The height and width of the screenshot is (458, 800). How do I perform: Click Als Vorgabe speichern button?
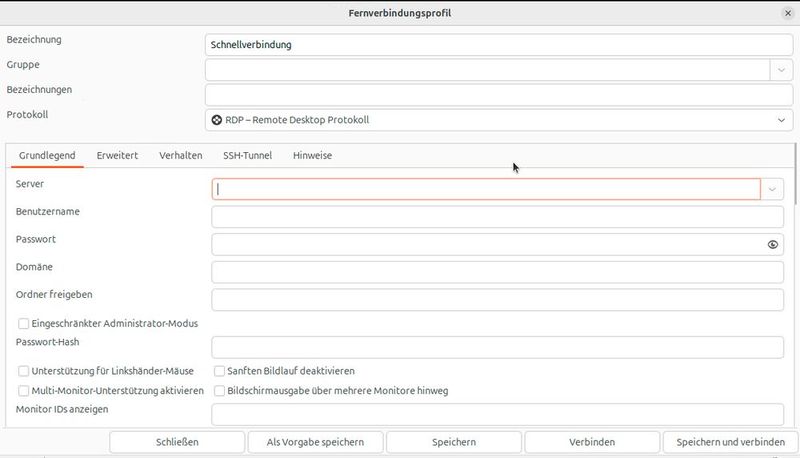click(x=315, y=442)
